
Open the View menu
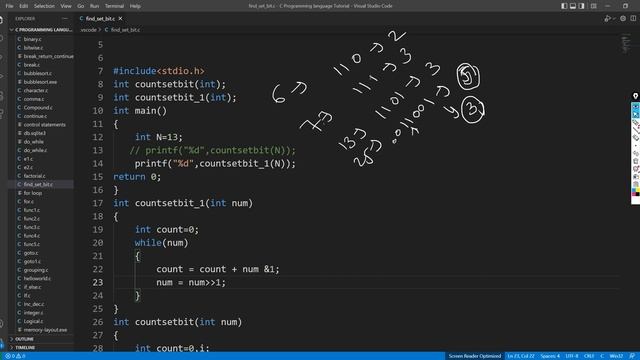pyautogui.click(x=66, y=6)
